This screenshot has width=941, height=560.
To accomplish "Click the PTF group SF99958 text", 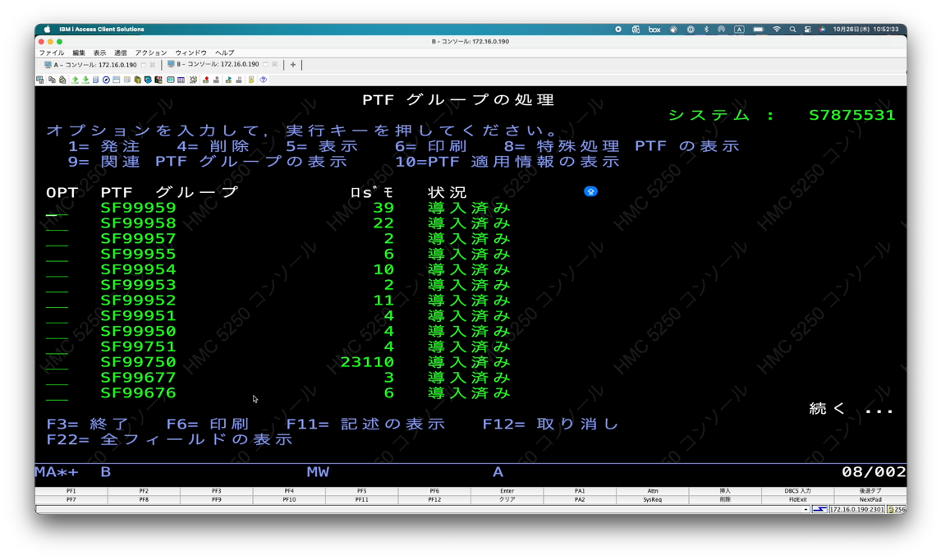I will click(139, 223).
